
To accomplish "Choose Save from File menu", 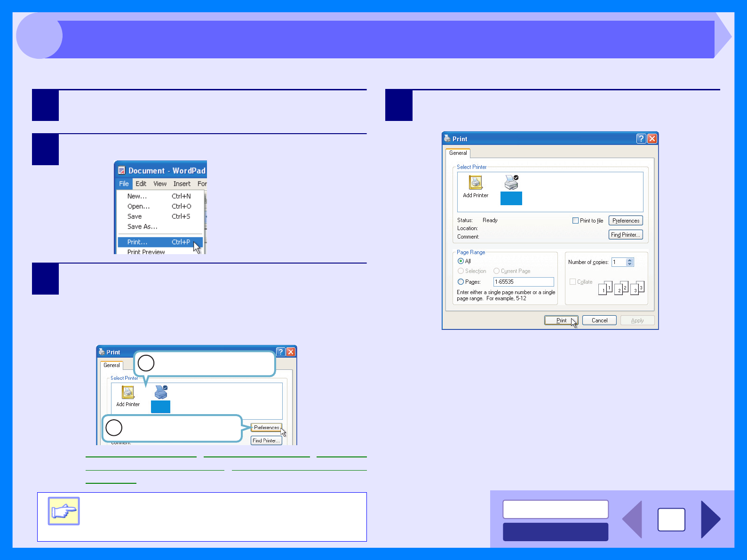I will [x=160, y=216].
